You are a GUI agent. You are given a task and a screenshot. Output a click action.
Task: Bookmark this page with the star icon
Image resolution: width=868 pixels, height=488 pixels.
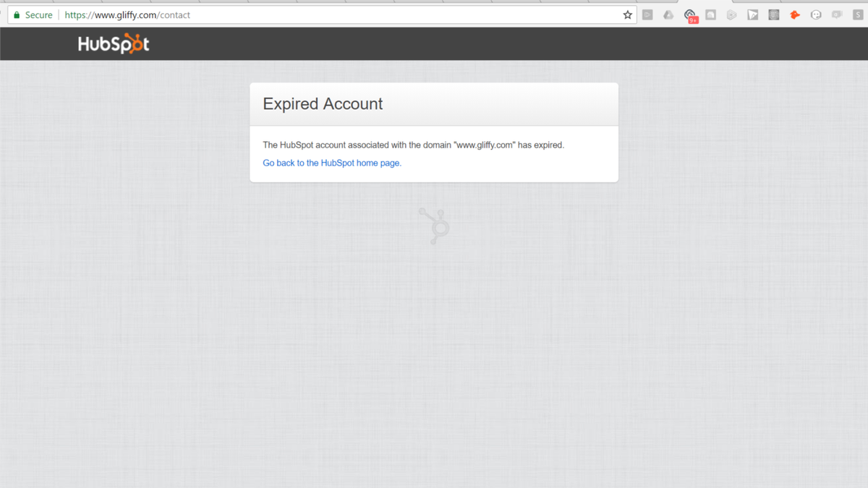point(628,14)
